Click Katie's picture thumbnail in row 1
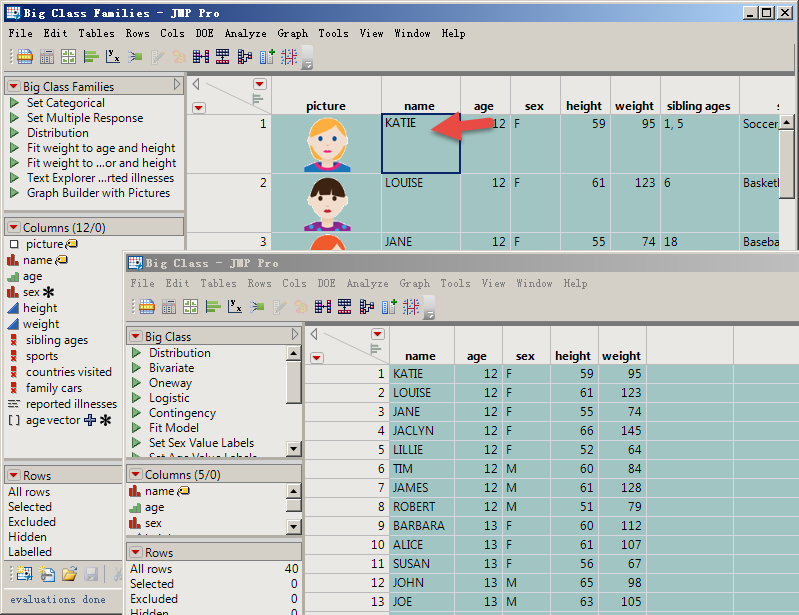 tap(327, 144)
